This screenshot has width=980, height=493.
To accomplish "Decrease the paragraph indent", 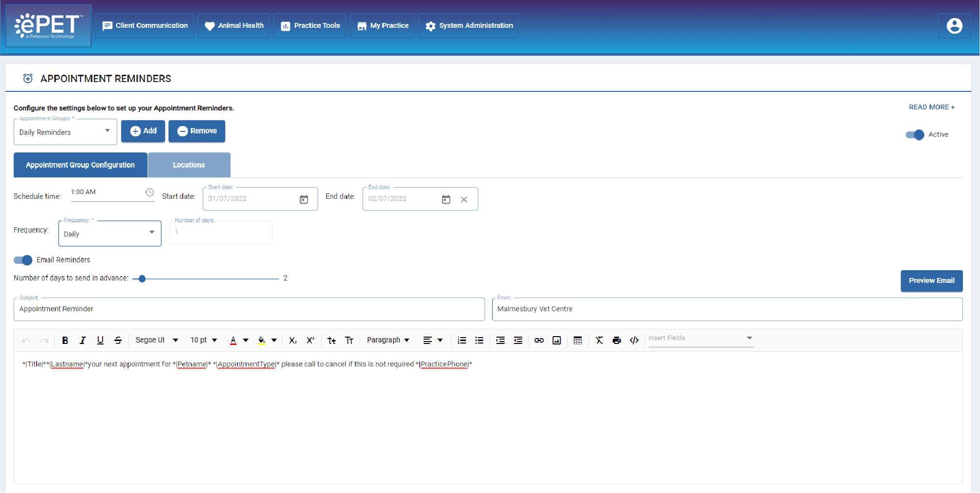I will tap(518, 341).
